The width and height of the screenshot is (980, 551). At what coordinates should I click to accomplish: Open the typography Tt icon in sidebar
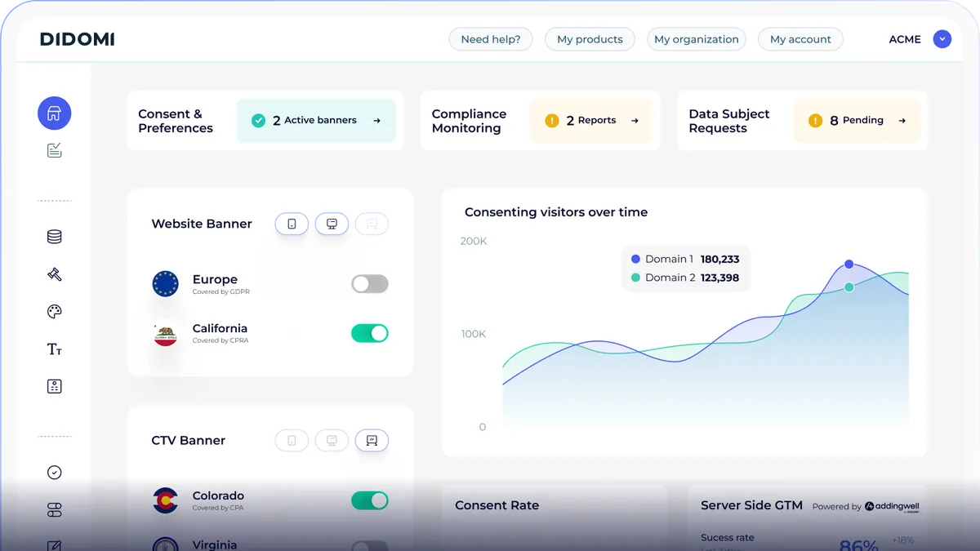click(x=54, y=349)
